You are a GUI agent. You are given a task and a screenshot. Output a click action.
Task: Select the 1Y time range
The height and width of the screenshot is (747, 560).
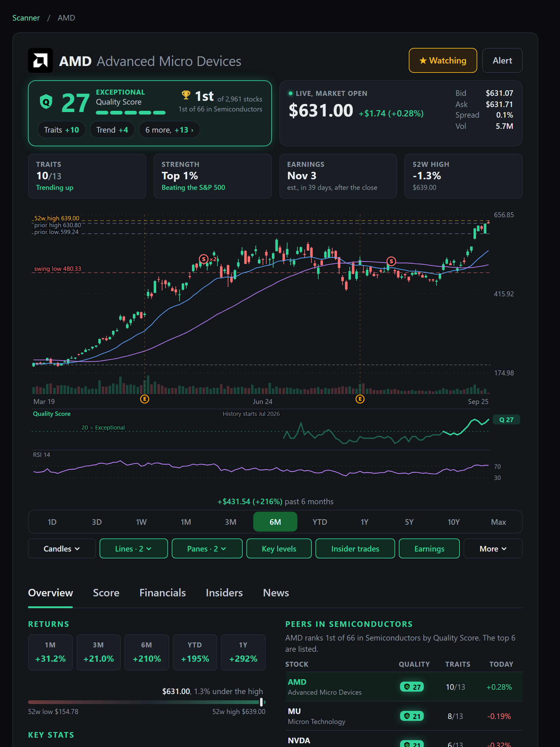click(364, 522)
